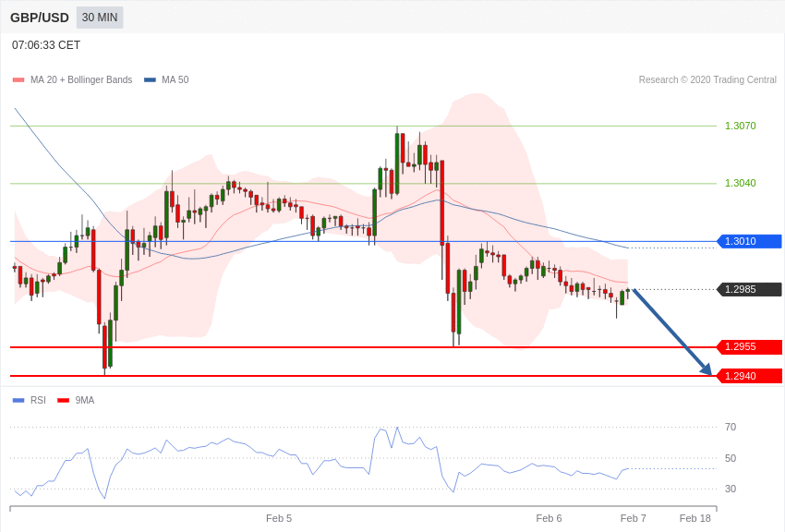Click the Feb 5 date axis label
785x532 pixels.
279,518
